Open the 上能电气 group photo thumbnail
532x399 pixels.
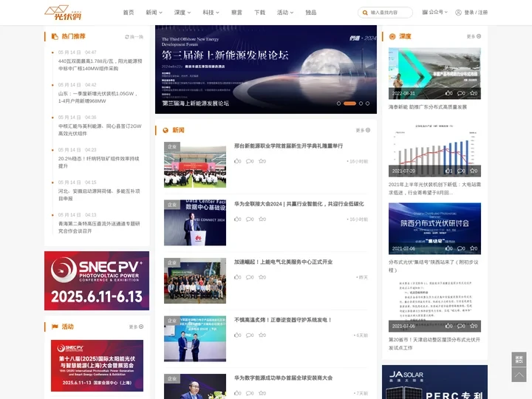pyautogui.click(x=195, y=281)
